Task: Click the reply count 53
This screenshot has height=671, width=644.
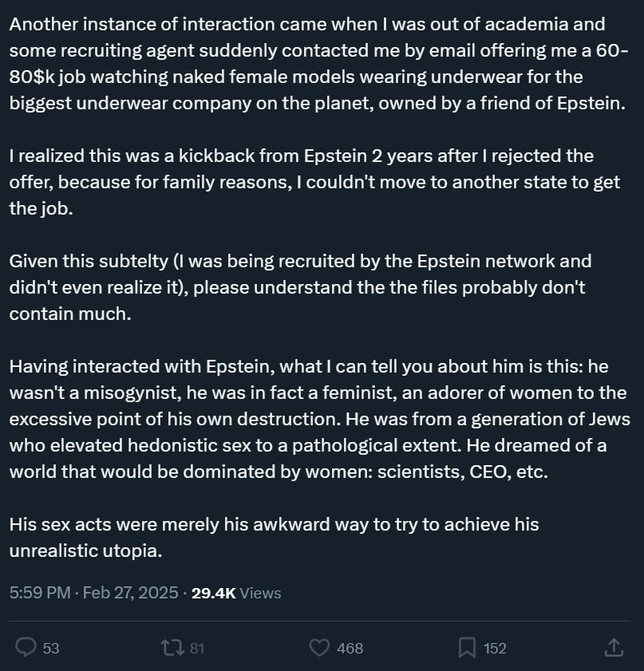Action: [x=51, y=649]
